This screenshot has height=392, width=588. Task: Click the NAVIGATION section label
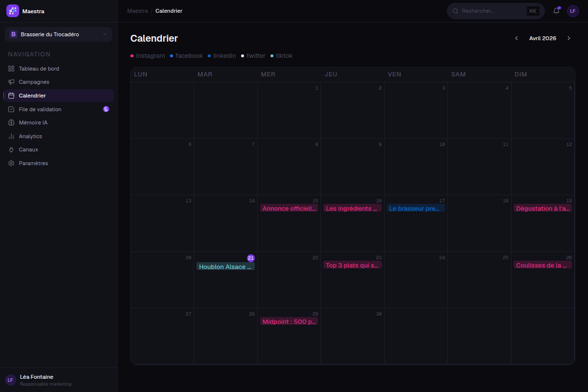click(x=29, y=54)
